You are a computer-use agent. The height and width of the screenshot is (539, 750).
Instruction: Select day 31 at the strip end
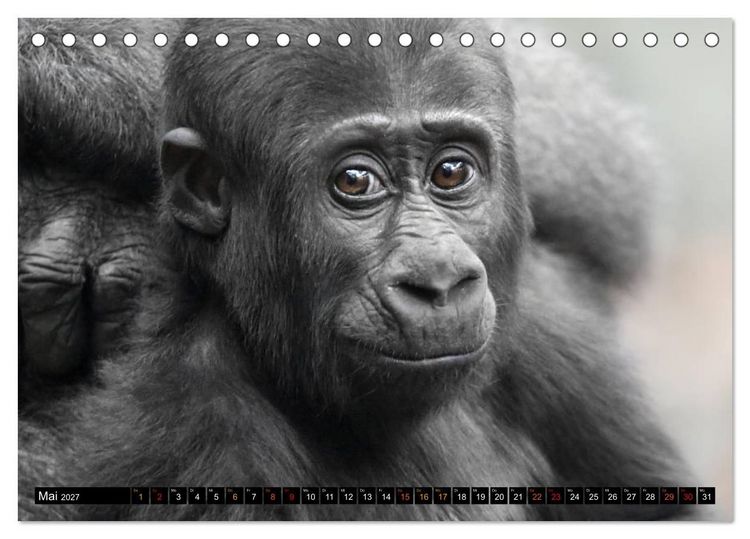(706, 496)
